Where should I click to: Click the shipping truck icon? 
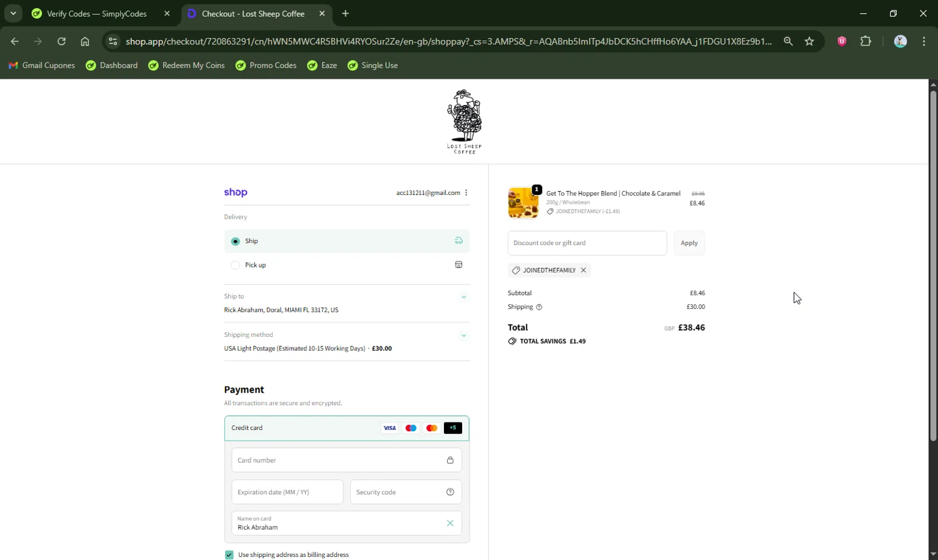pyautogui.click(x=458, y=241)
